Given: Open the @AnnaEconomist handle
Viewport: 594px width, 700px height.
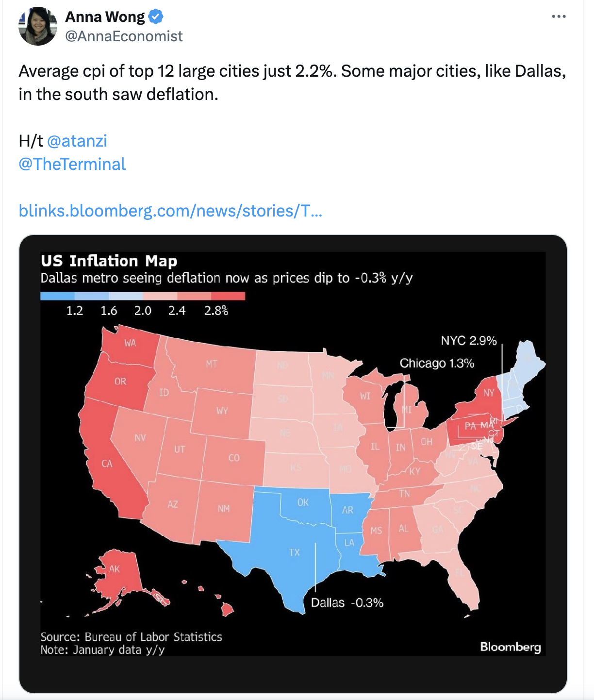Looking at the screenshot, I should 124,36.
